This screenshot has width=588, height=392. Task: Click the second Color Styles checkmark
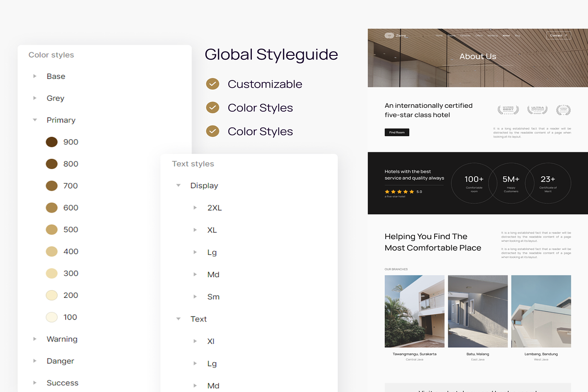tap(212, 131)
